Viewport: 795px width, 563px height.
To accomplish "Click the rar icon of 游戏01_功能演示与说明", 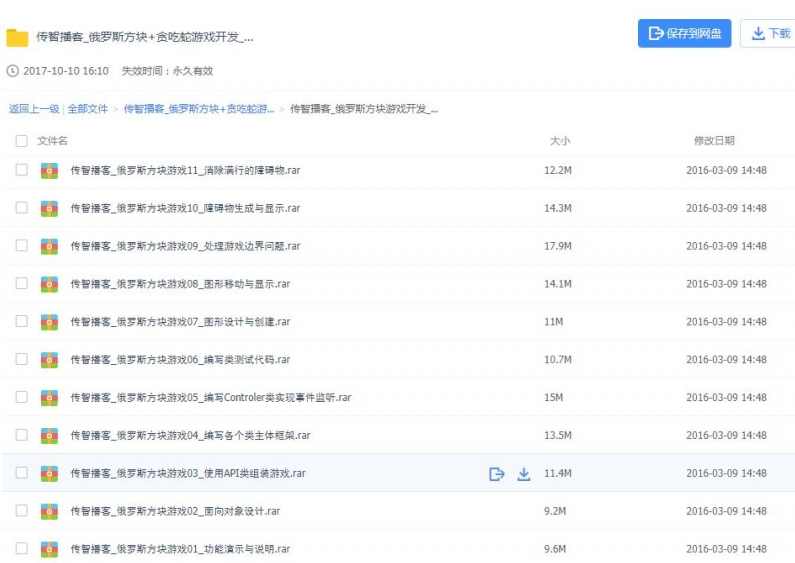I will pos(49,550).
